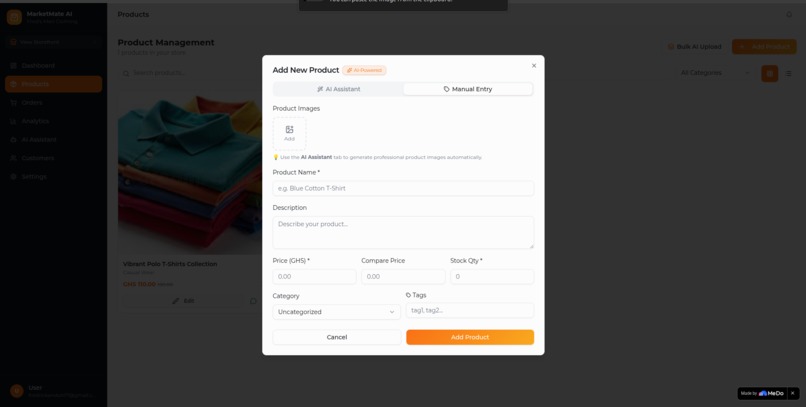
Task: Click Edit on Vibrant Polo T-Shirts card
Action: 183,301
